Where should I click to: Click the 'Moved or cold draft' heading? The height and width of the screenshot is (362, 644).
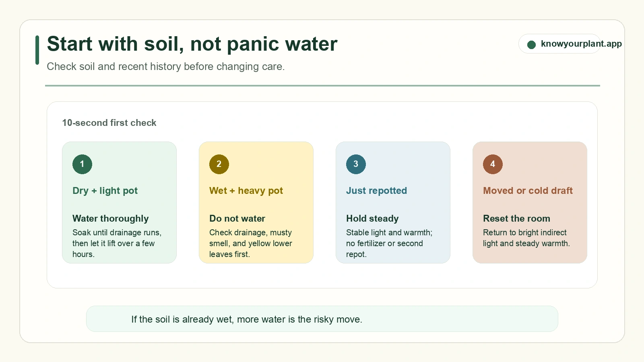pos(528,191)
